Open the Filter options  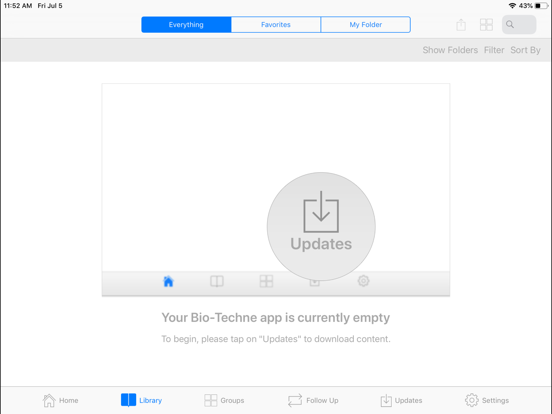point(494,50)
